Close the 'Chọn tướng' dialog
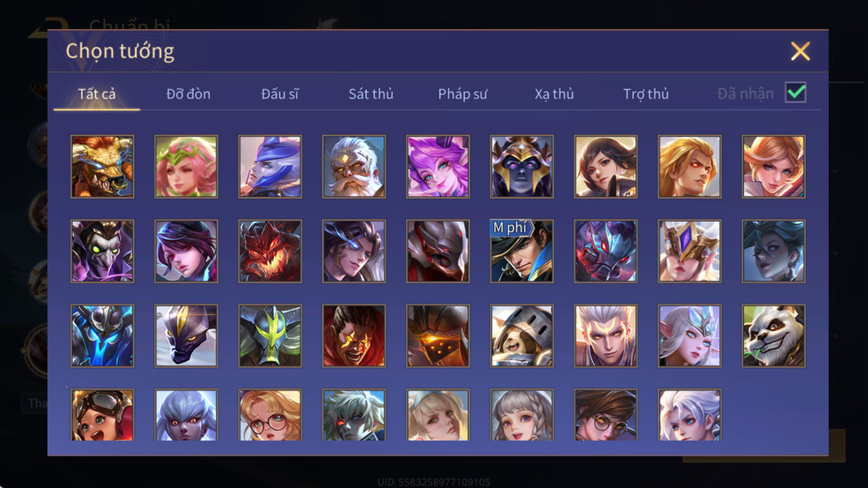The image size is (868, 488). pyautogui.click(x=800, y=51)
